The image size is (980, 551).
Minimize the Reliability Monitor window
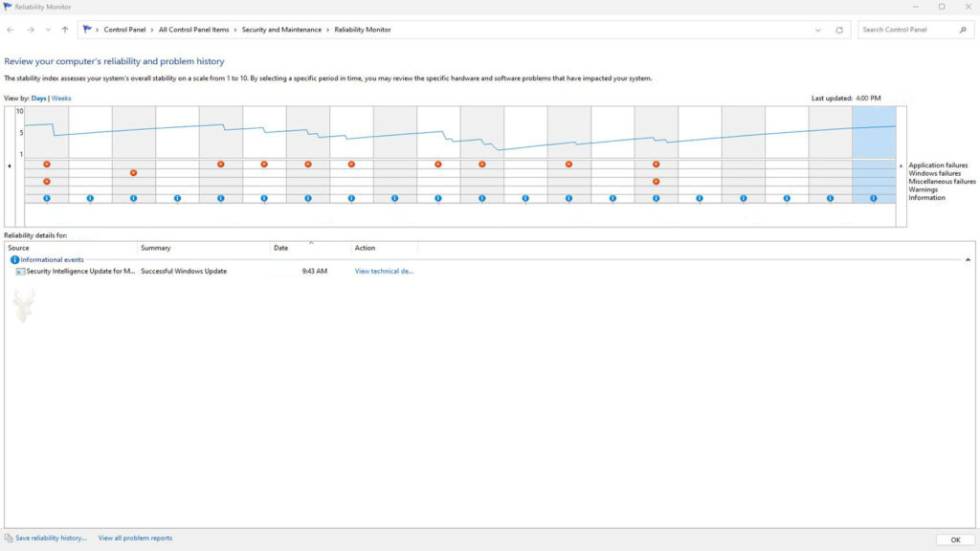click(916, 7)
